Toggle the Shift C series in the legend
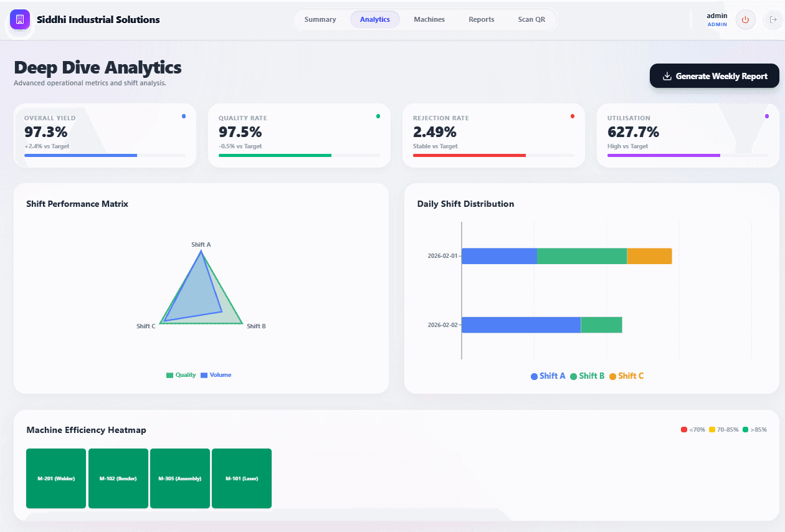The height and width of the screenshot is (532, 785). click(x=627, y=376)
